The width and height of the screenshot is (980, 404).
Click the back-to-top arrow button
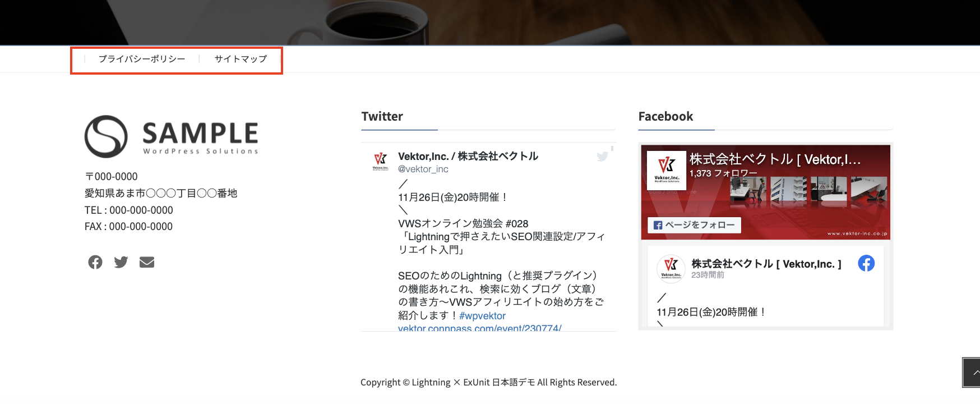point(972,372)
